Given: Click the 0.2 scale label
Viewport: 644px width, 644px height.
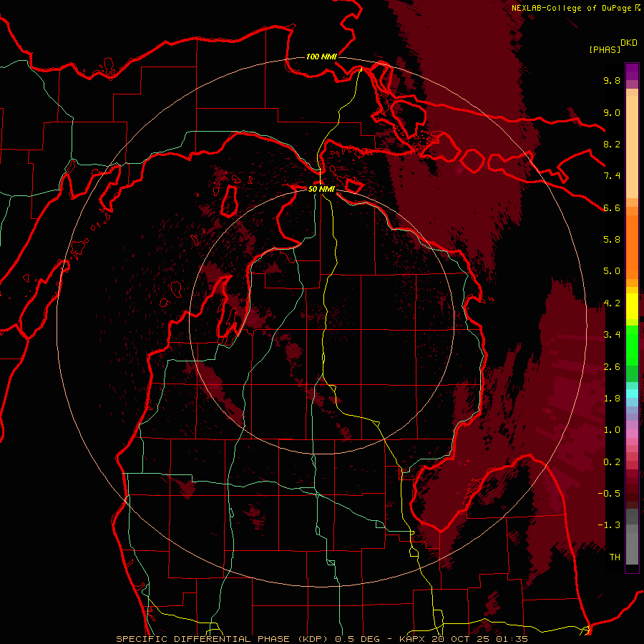Looking at the screenshot, I should [x=612, y=462].
